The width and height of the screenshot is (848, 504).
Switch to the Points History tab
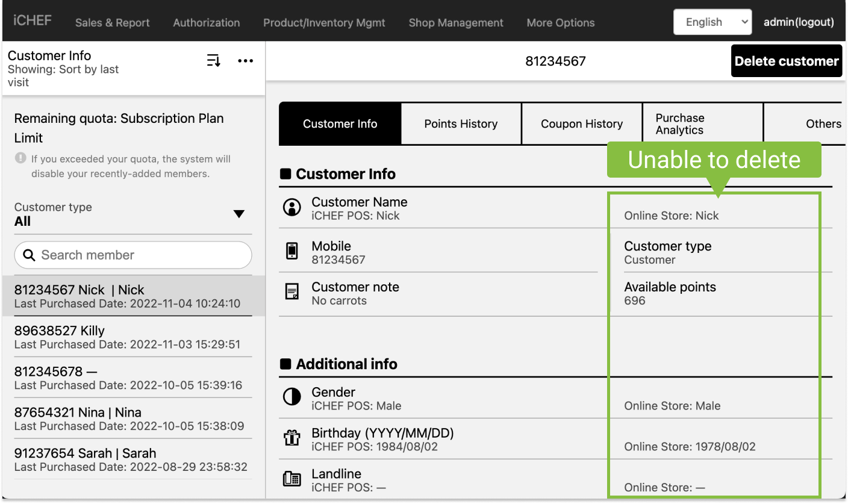(x=461, y=124)
